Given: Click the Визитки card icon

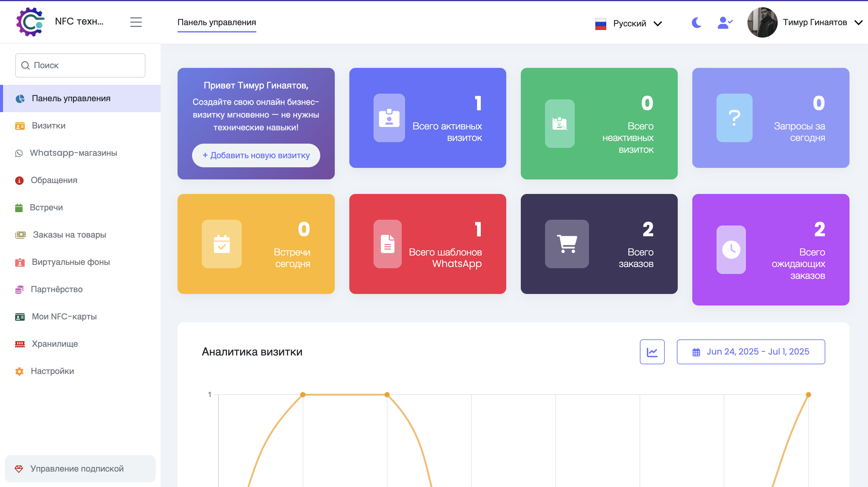Looking at the screenshot, I should coord(20,126).
